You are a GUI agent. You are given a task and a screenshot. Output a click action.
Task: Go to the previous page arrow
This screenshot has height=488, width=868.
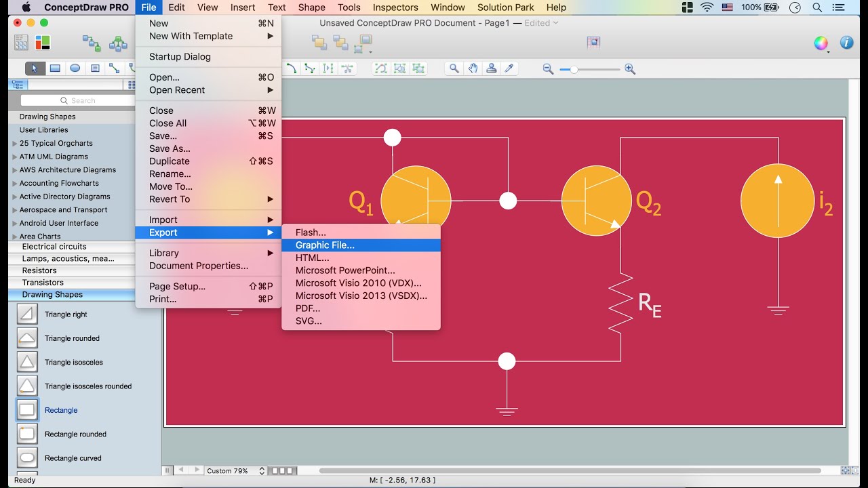(x=181, y=470)
